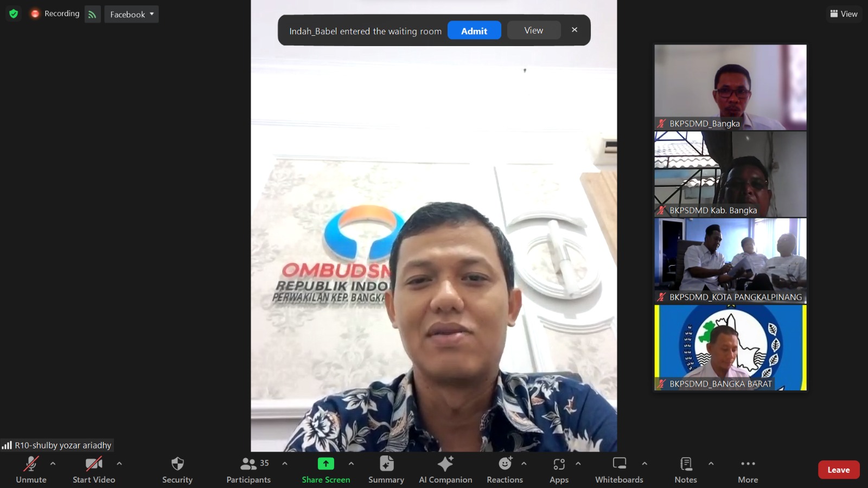
Task: Open the Security shield icon
Action: click(x=177, y=464)
